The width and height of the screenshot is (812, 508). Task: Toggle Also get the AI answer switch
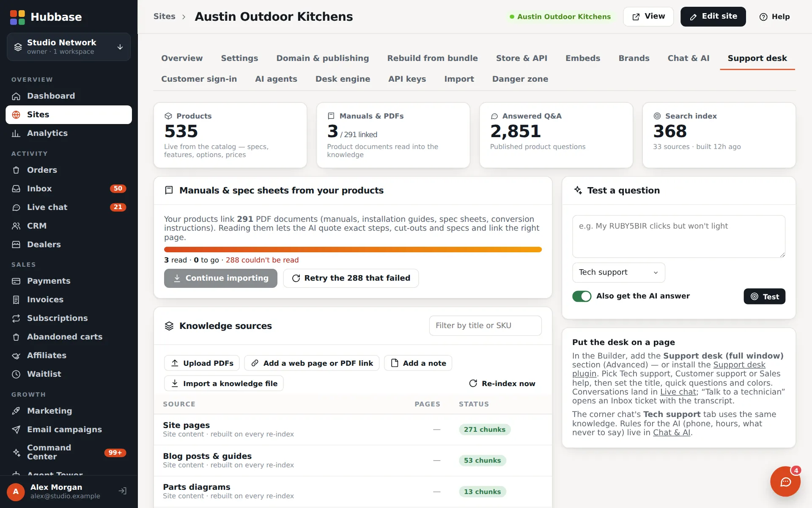[582, 296]
